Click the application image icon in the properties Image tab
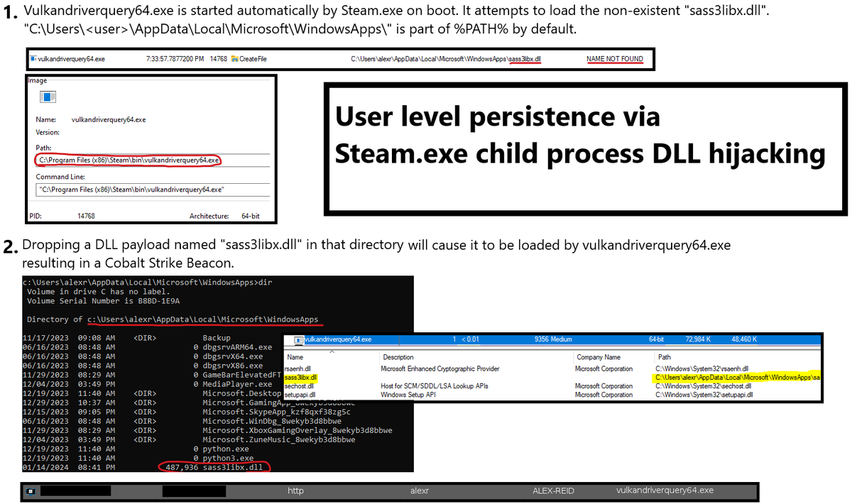 point(49,96)
